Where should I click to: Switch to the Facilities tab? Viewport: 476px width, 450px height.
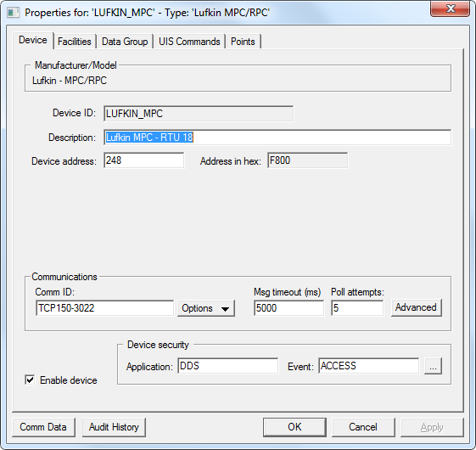(x=75, y=42)
